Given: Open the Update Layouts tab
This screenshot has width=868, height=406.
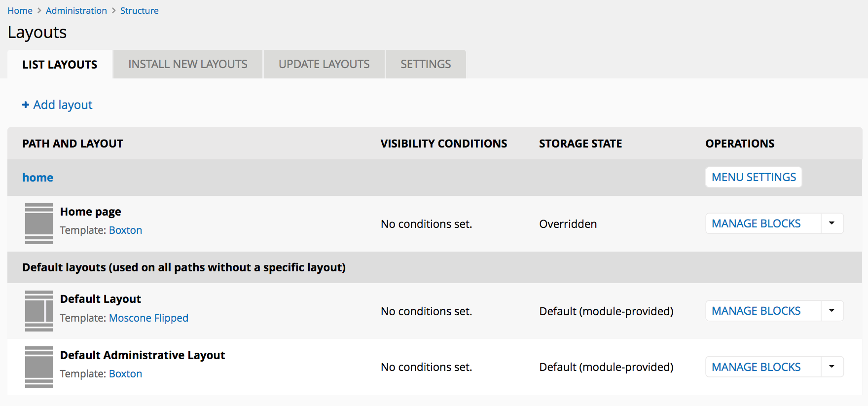Looking at the screenshot, I should 324,64.
